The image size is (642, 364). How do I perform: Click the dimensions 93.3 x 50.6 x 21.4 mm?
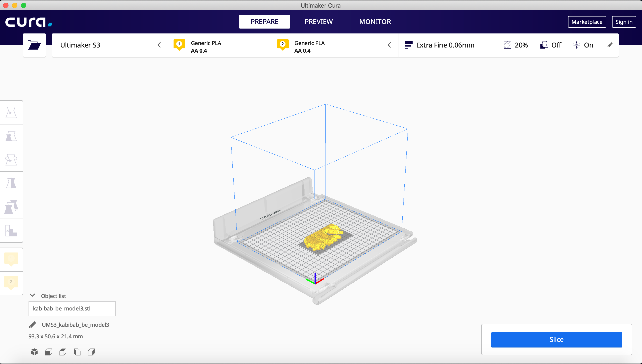pos(56,337)
